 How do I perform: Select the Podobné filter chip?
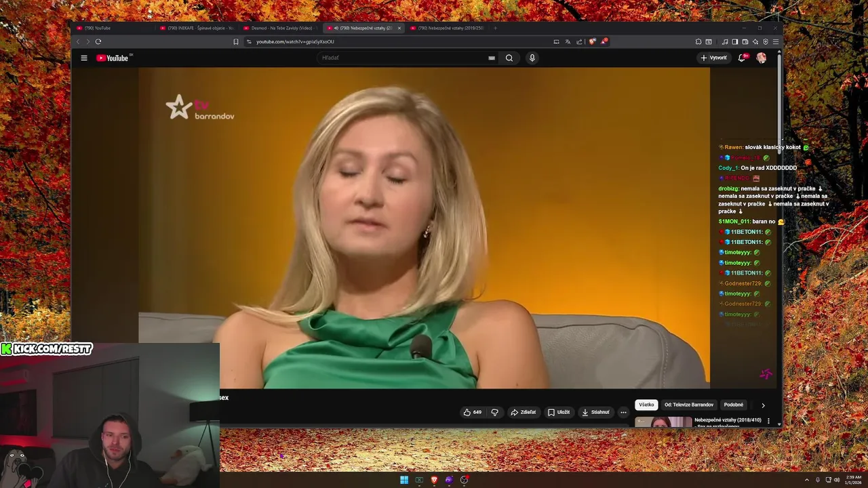pyautogui.click(x=734, y=405)
